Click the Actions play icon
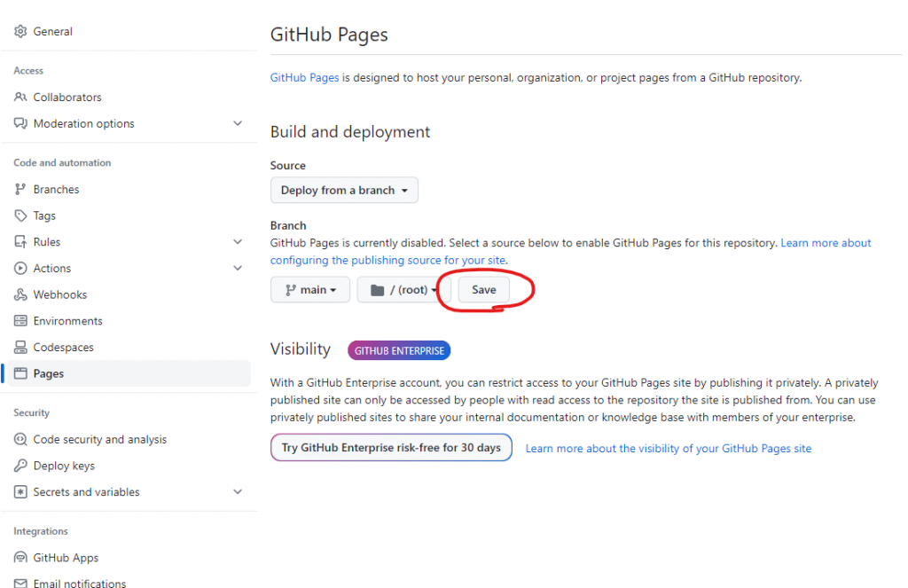 tap(20, 268)
